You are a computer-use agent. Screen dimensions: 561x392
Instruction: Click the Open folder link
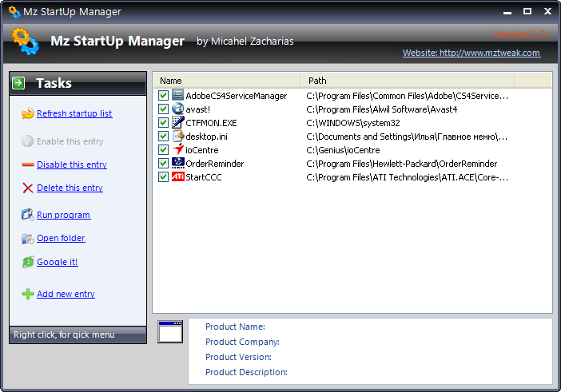(x=61, y=239)
